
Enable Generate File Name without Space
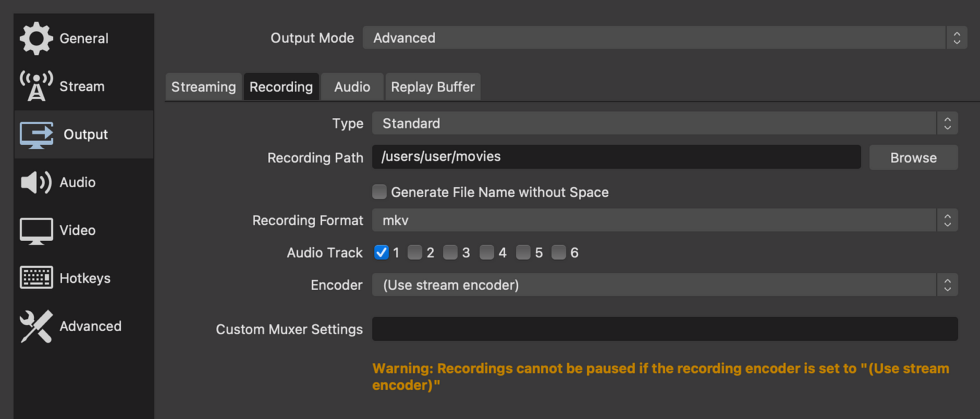[380, 192]
